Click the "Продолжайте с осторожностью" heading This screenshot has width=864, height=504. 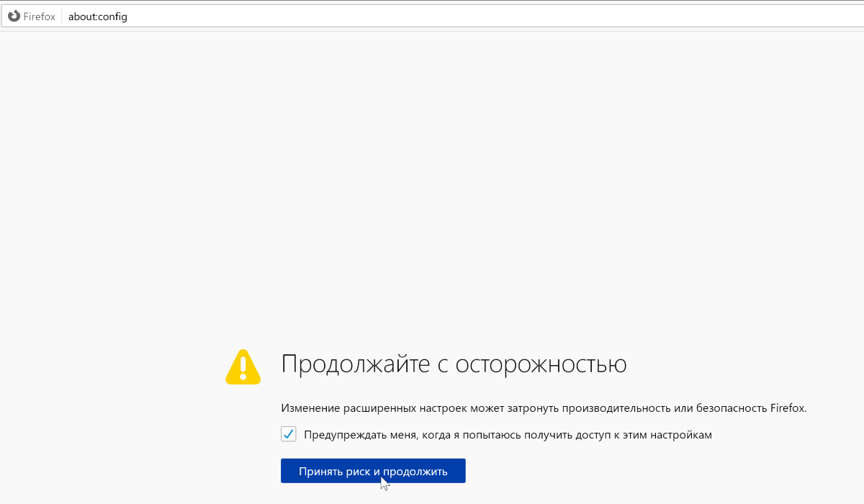pyautogui.click(x=454, y=364)
